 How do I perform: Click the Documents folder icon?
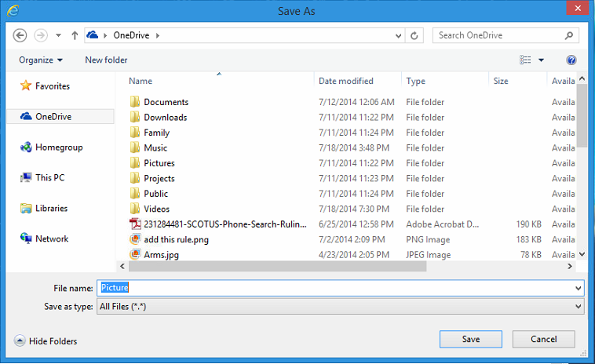coord(135,102)
